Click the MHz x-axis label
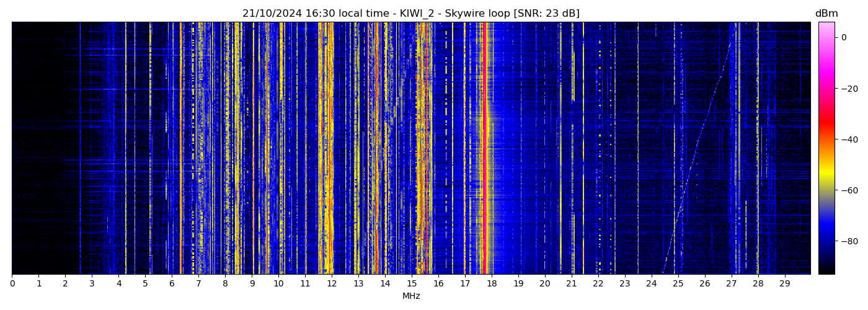The width and height of the screenshot is (868, 310). click(x=411, y=296)
